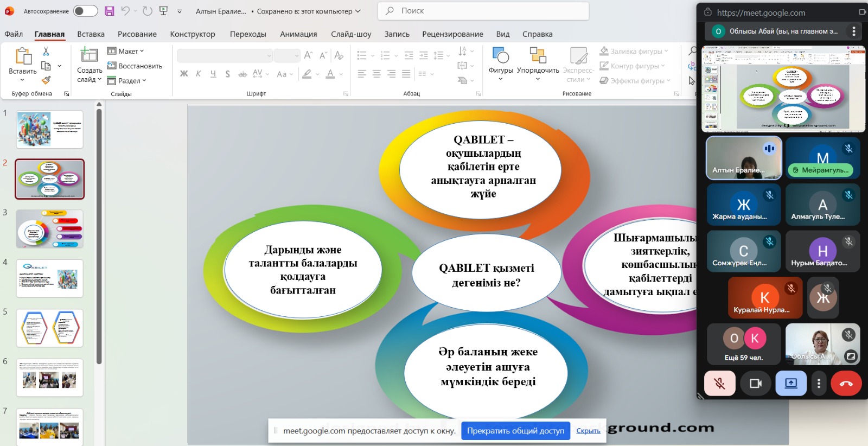Click the Восстановить button

[x=135, y=66]
